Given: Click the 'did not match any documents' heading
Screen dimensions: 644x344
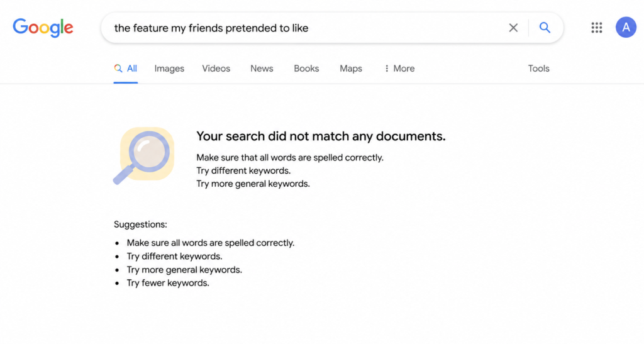Looking at the screenshot, I should tap(321, 136).
